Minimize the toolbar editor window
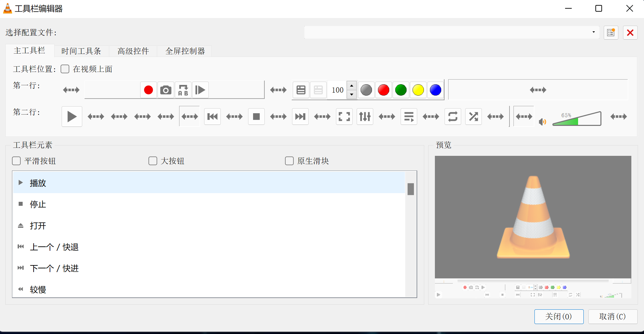The width and height of the screenshot is (644, 334). coord(568,8)
